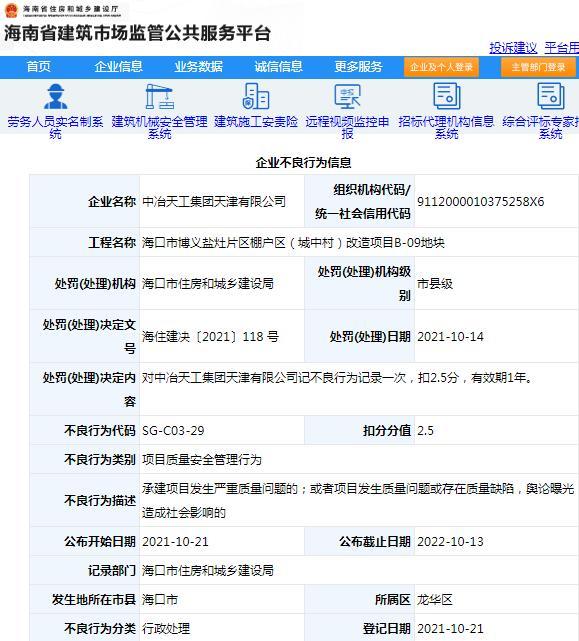Click the 登记日期 label cell
Viewport: 579px width, 641px height.
click(x=360, y=629)
